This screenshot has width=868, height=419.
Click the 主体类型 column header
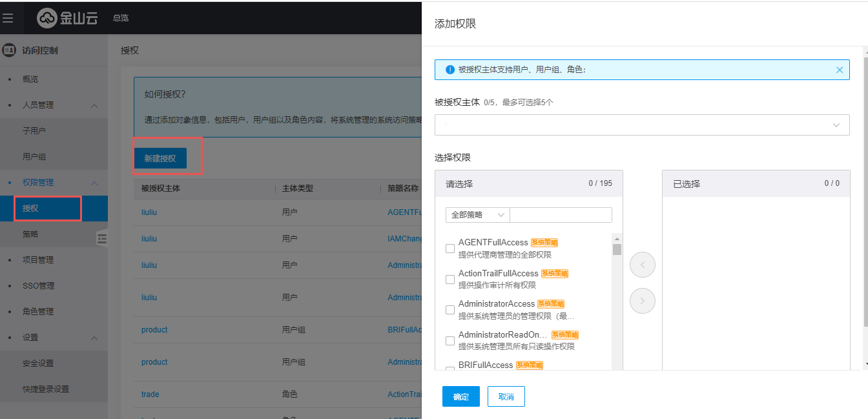pos(298,189)
